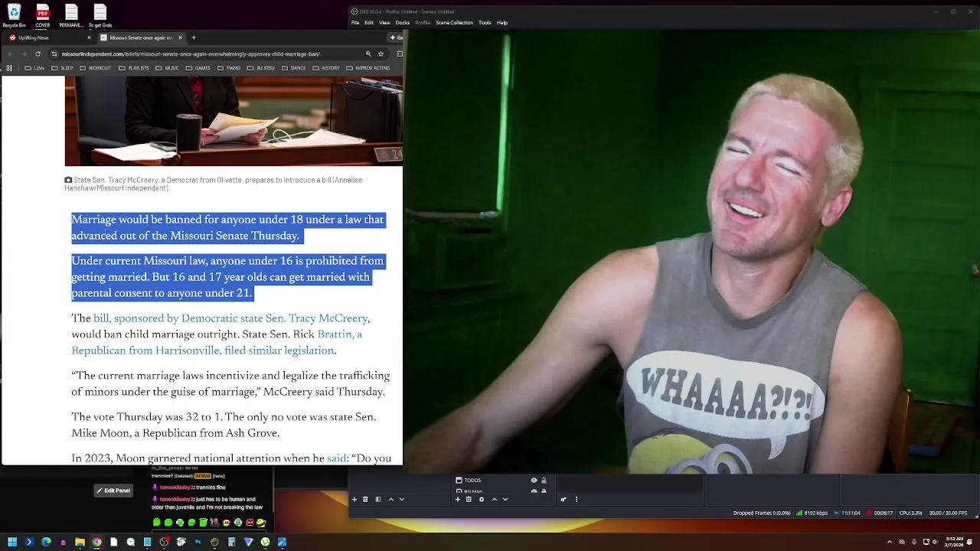Open the taskbar clock showing 8:32 AM
Screen dimensions: 980x551
point(954,542)
